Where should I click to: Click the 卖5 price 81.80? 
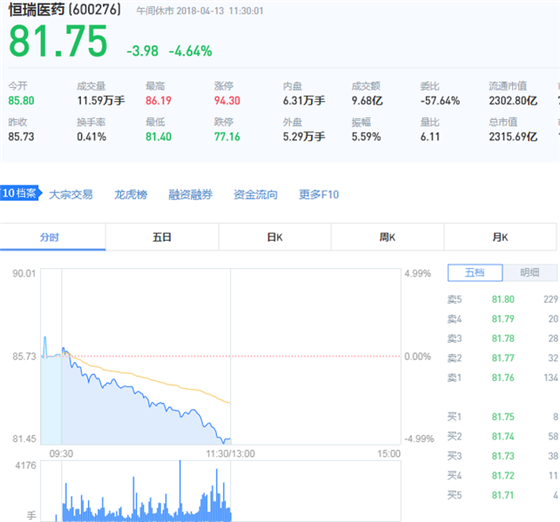[503, 299]
